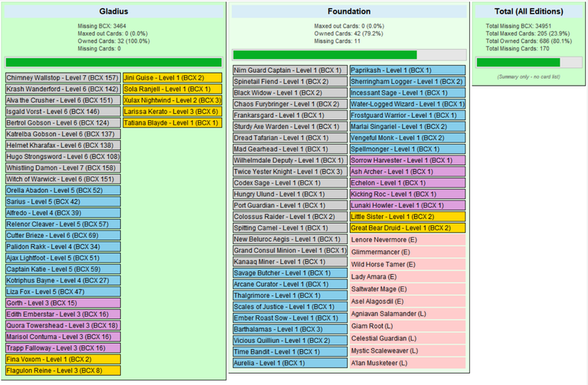Click missing card Celestial Guardian (L)

pos(407,338)
